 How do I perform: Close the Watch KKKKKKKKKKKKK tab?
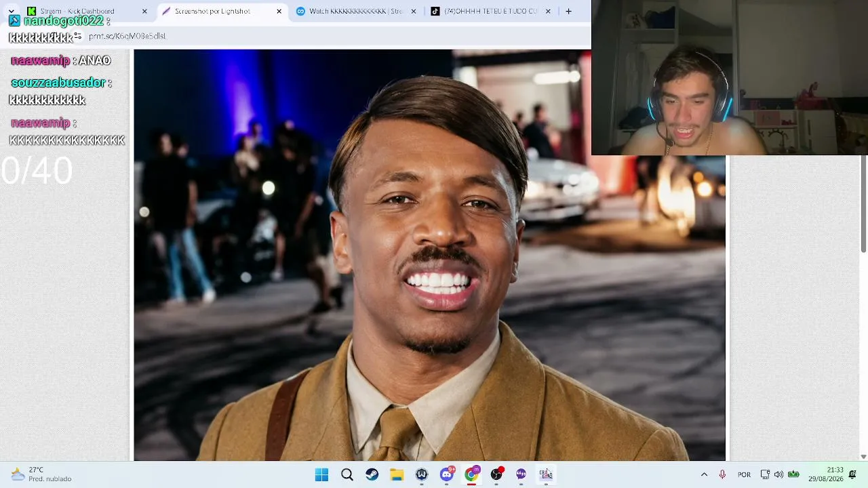click(414, 12)
